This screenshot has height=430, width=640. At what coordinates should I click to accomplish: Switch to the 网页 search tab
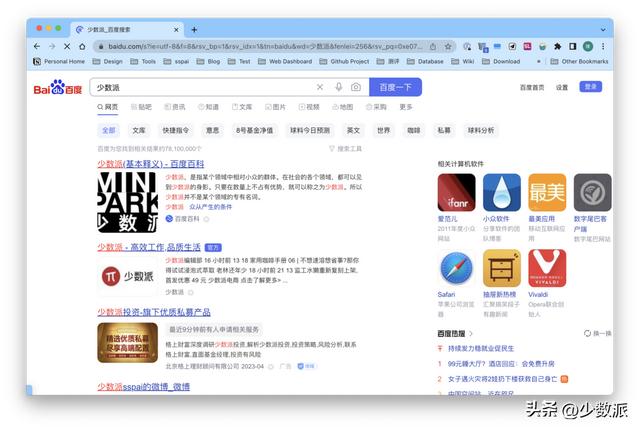(x=108, y=107)
